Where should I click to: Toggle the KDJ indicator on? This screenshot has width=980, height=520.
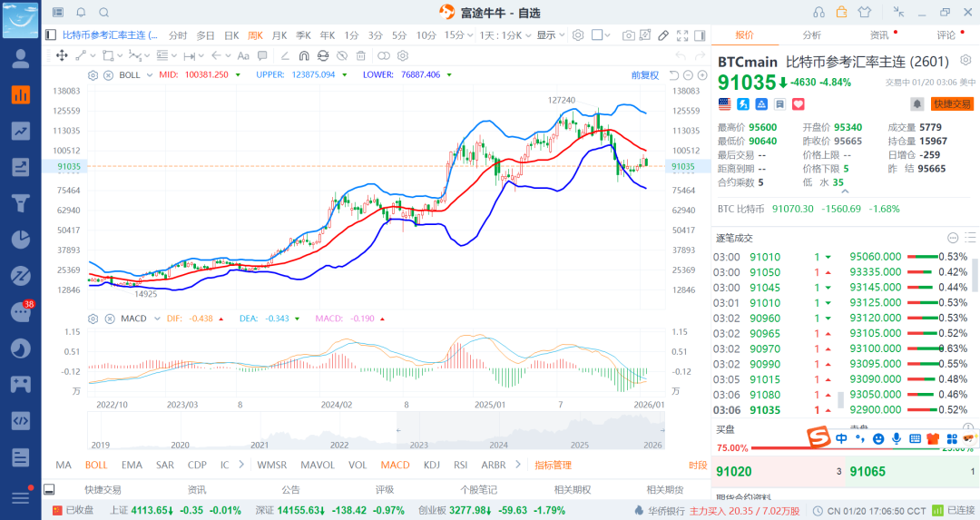pos(431,465)
